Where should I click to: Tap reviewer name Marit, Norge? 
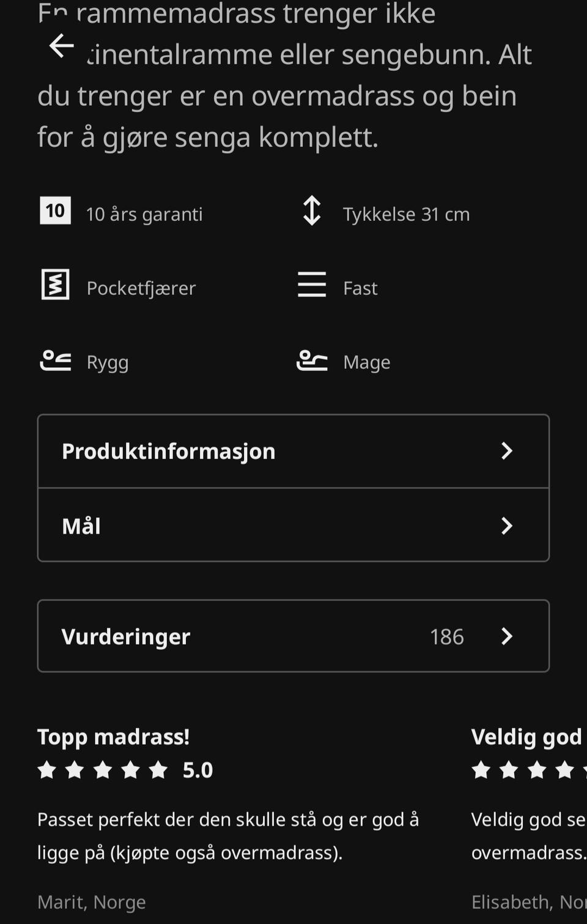click(x=92, y=902)
